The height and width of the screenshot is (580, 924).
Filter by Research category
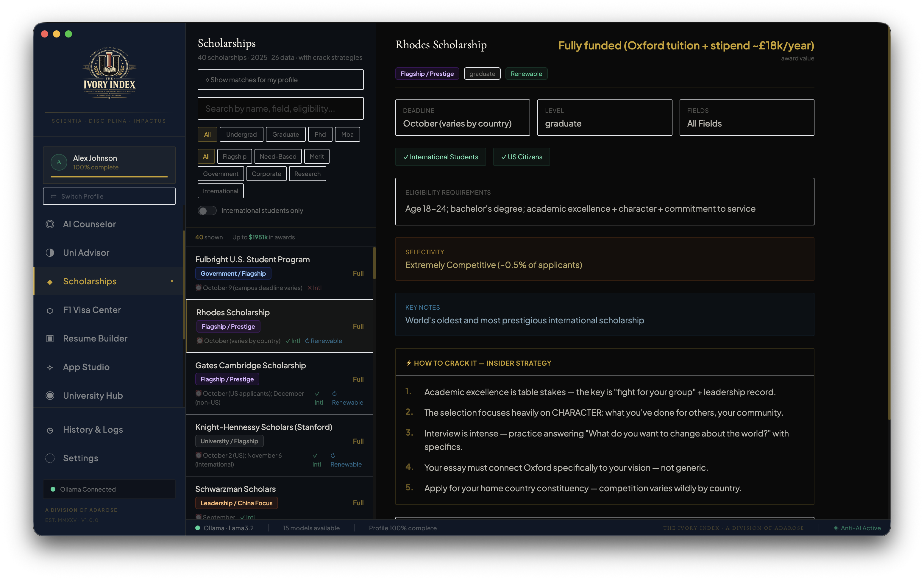308,174
